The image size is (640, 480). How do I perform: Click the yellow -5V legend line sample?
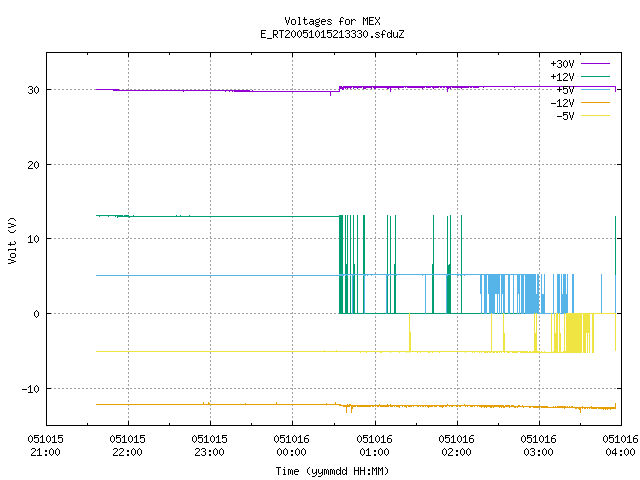coord(595,116)
